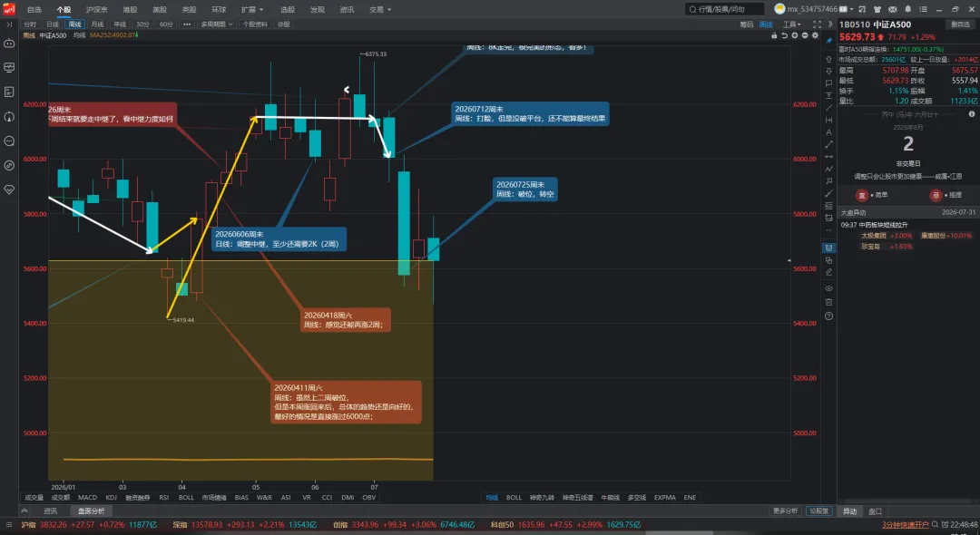The image size is (980, 535).
Task: Click the eye icon on the drawing toolbar
Action: pos(828,288)
